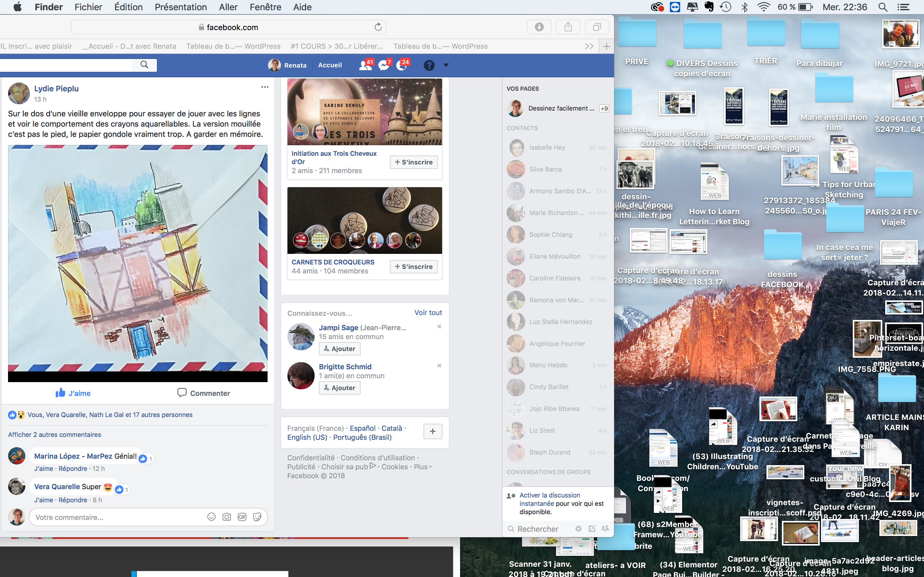Open the notifications globe icon
Screen dimensions: 924x577
(401, 65)
